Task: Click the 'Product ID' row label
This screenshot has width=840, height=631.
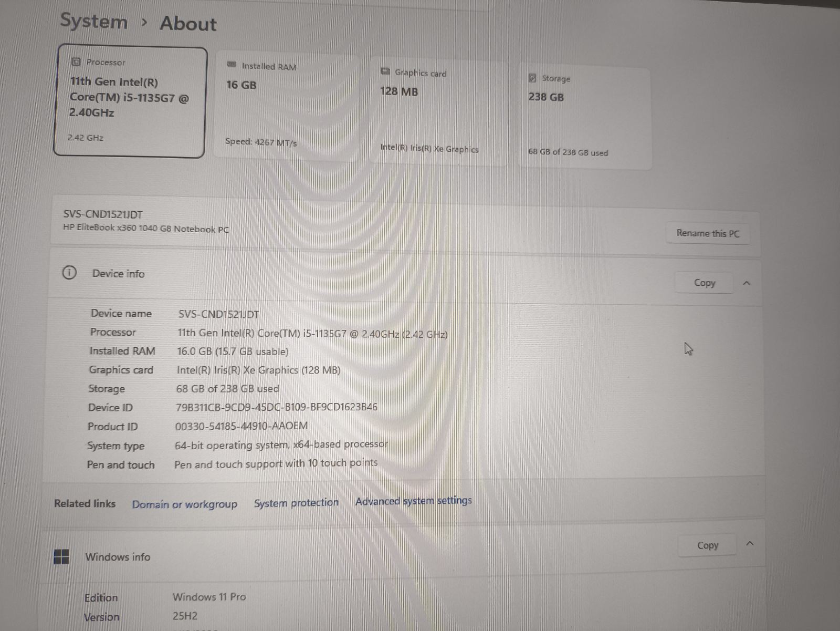Action: point(112,427)
